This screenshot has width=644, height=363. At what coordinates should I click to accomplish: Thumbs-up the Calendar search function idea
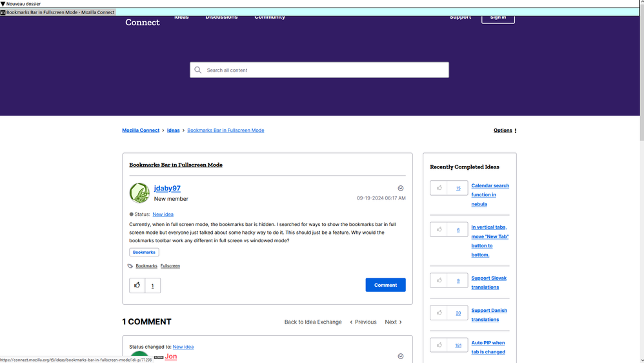[x=439, y=188]
